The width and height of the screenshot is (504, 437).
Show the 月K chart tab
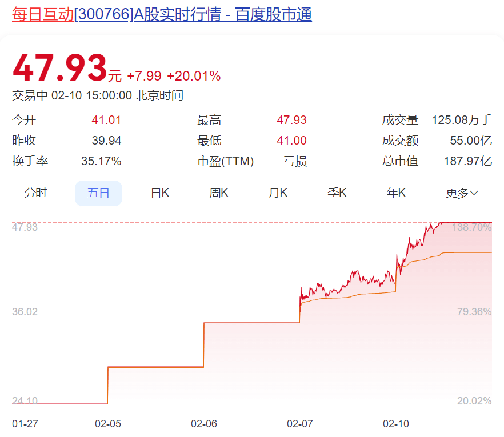coord(278,193)
